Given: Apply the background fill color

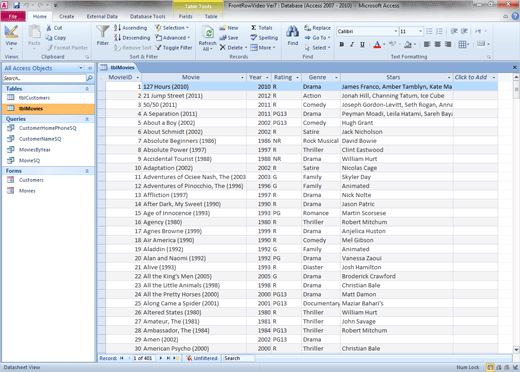Looking at the screenshot, I should point(408,44).
